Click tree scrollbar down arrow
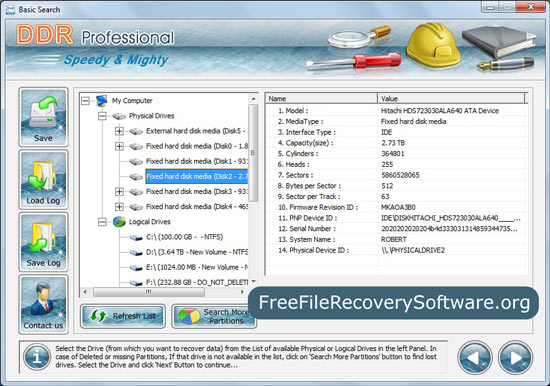The image size is (550, 386). click(253, 282)
